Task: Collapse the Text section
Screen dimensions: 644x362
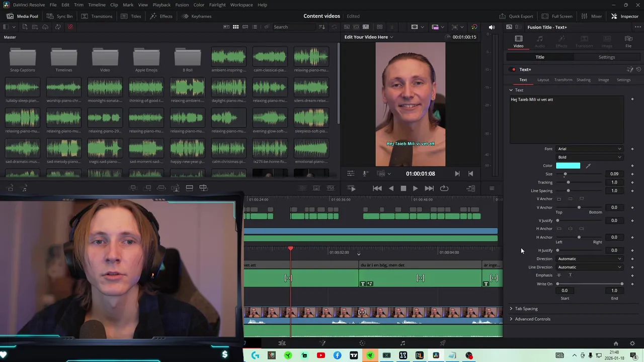Action: click(511, 90)
